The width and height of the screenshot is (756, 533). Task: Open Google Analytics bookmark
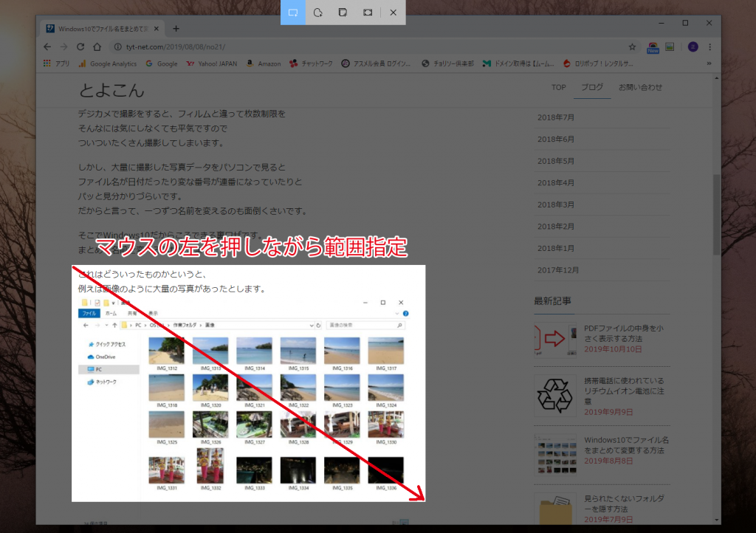[108, 63]
